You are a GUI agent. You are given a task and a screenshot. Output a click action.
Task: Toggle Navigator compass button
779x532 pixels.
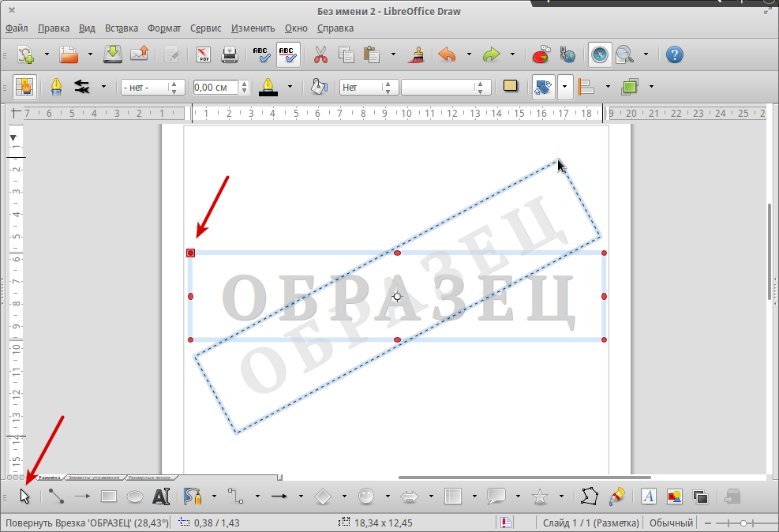(x=600, y=54)
